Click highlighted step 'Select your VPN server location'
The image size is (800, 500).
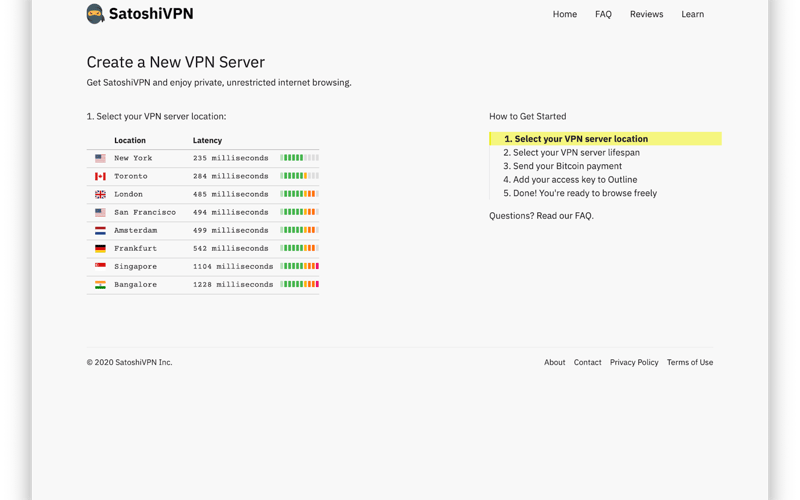coord(606,139)
